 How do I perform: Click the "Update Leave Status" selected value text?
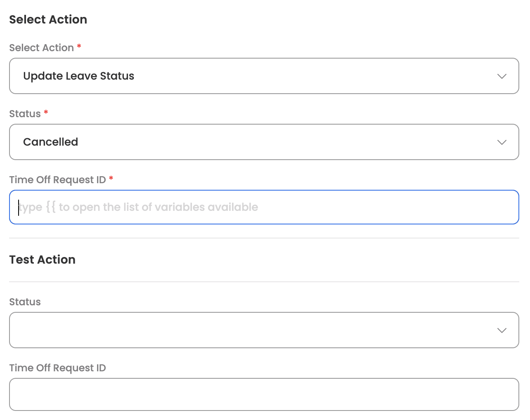pos(78,76)
